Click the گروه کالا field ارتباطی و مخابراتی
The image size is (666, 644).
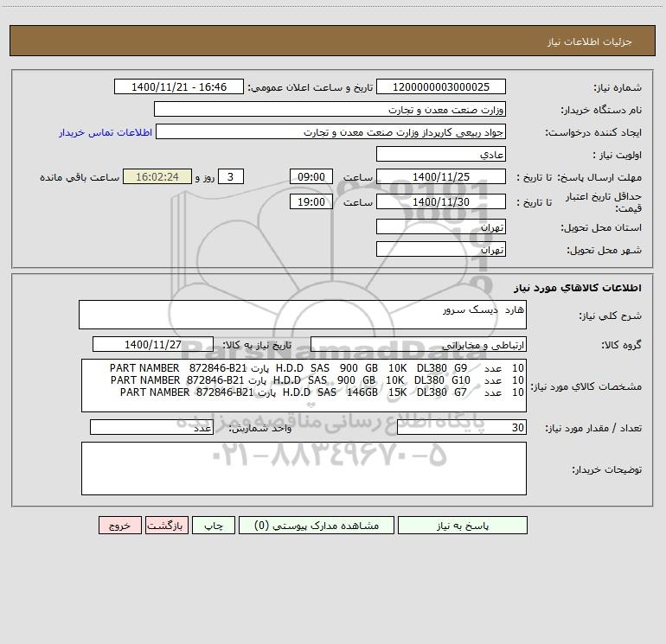point(419,344)
